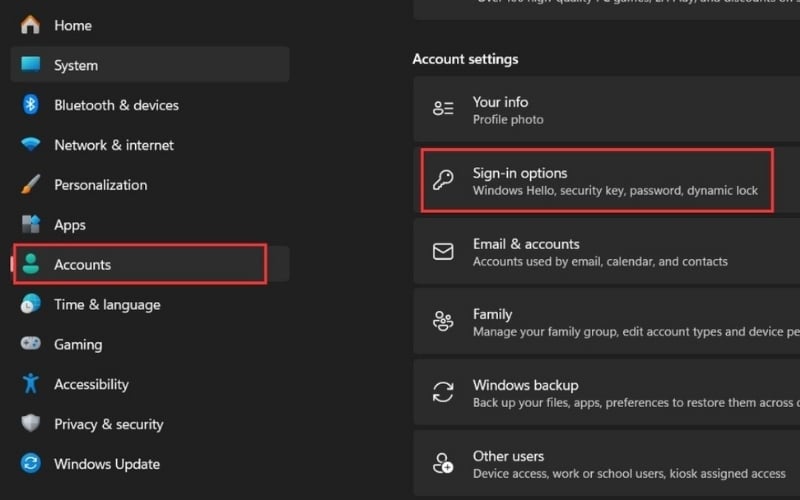Click the Your info profile list icon
This screenshot has height=500, width=800.
[x=443, y=108]
